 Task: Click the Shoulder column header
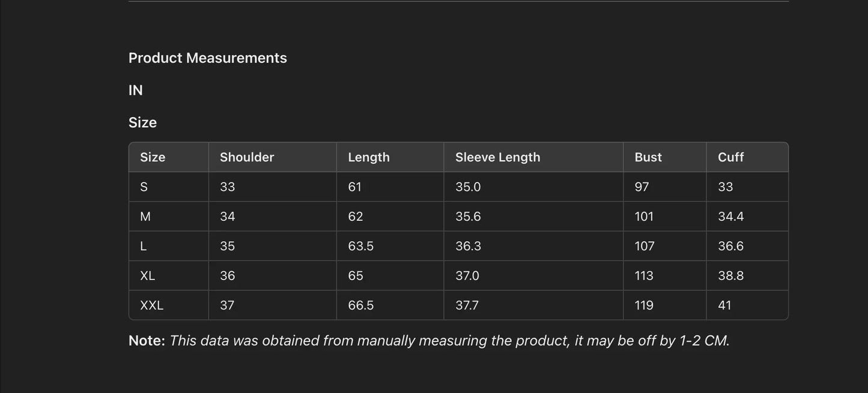[247, 157]
